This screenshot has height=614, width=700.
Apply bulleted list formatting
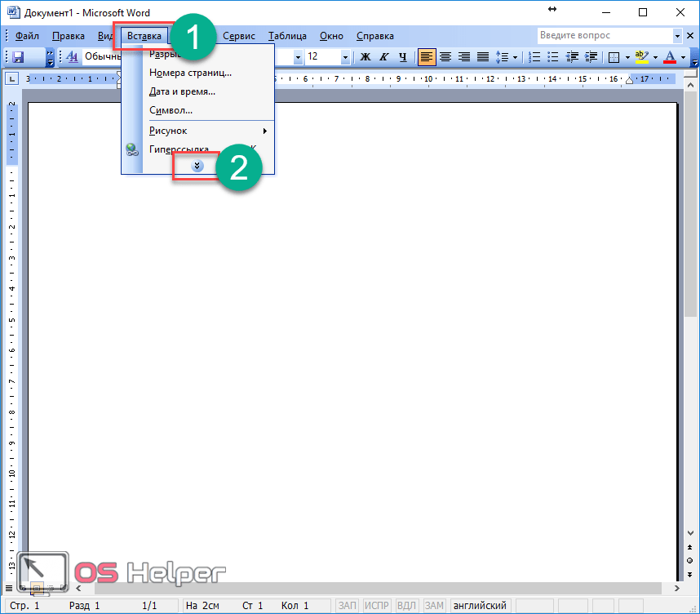pyautogui.click(x=553, y=57)
